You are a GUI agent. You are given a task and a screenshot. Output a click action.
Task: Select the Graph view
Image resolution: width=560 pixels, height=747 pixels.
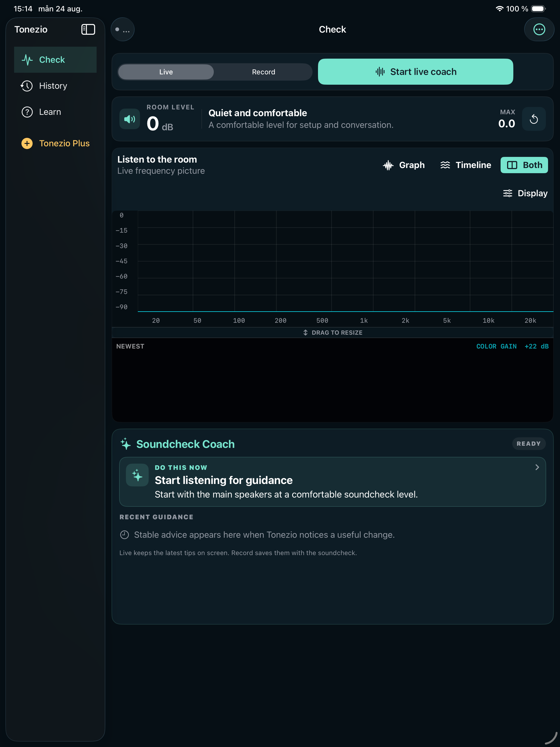404,165
